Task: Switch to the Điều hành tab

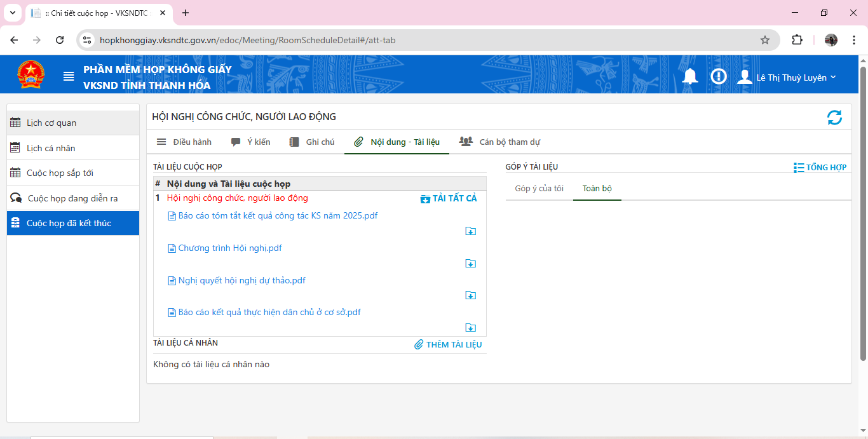Action: [x=184, y=142]
